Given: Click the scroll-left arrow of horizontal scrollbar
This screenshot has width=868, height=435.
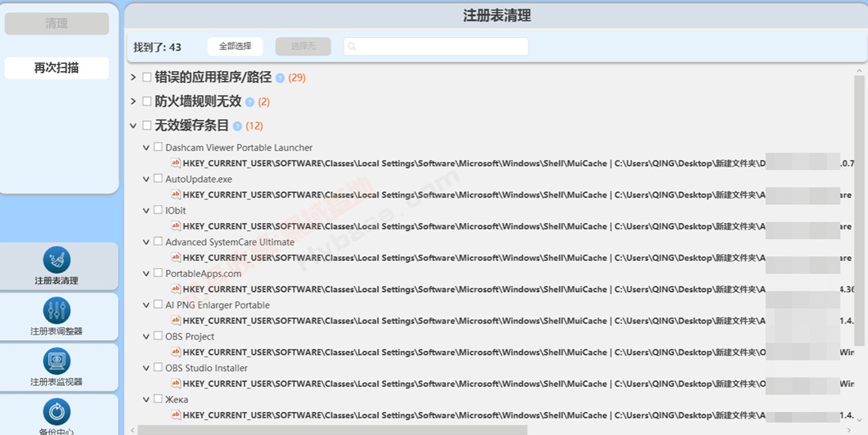Looking at the screenshot, I should pos(132,430).
